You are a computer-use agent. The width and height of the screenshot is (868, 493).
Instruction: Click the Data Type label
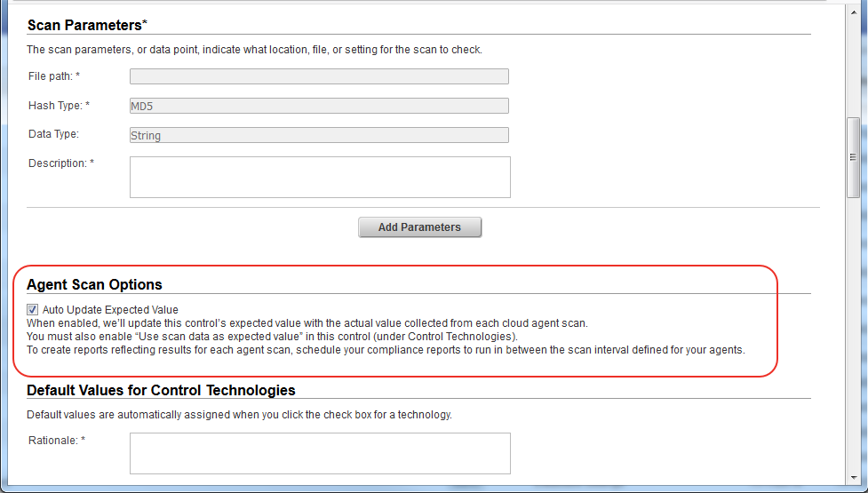(x=53, y=135)
